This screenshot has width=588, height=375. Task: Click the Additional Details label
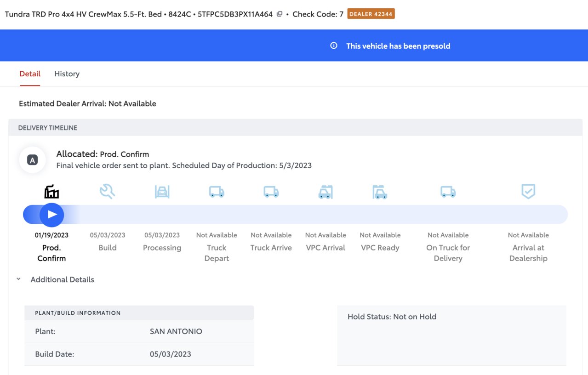pyautogui.click(x=62, y=279)
